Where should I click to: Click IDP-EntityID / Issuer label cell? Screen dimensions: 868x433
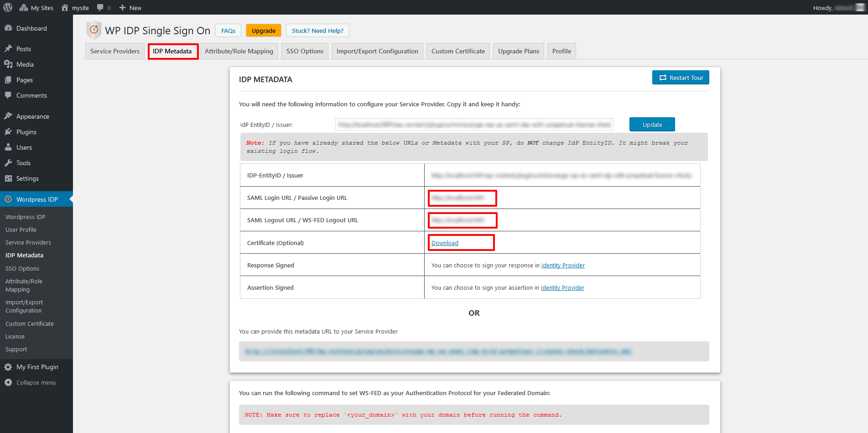[x=332, y=175]
